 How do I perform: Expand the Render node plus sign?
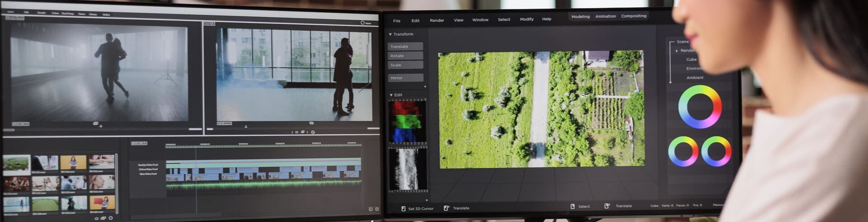point(677,51)
